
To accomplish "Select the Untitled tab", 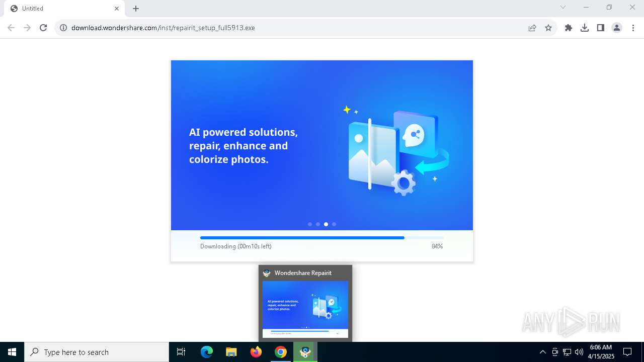I will point(64,9).
